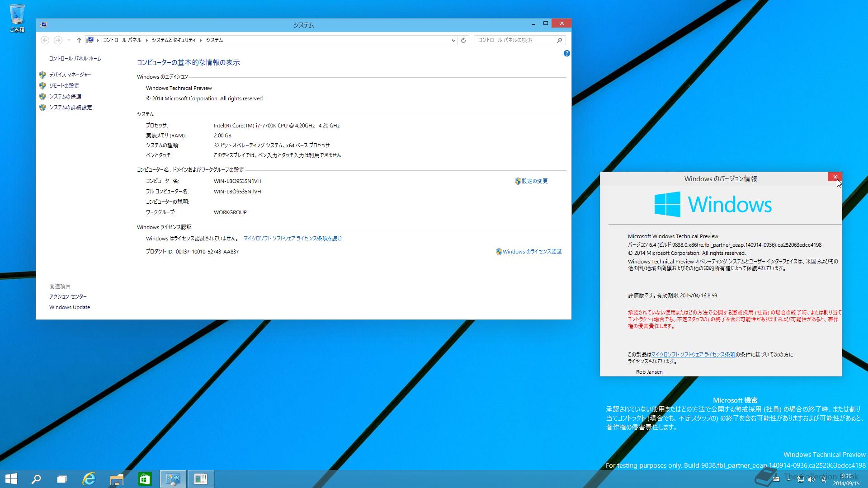The image size is (868, 488).
Task: Click Windows のライセンス認証 link
Action: 532,252
